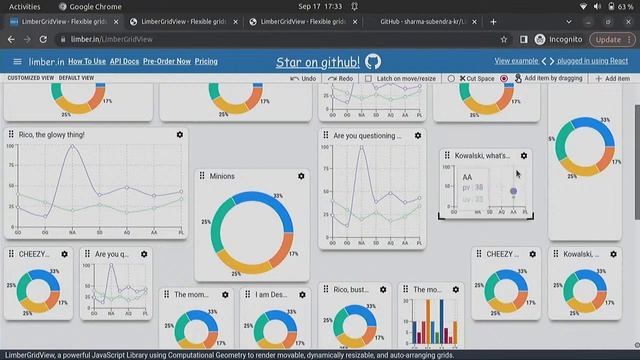Image resolution: width=640 pixels, height=360 pixels.
Task: Switch to the second LimberGridView browser tab
Action: tap(184, 22)
